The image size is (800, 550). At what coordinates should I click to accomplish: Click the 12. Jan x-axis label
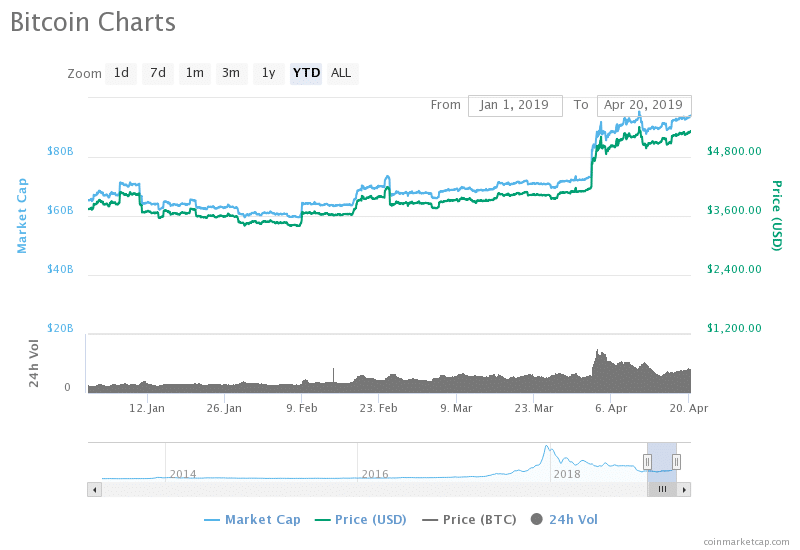[147, 408]
